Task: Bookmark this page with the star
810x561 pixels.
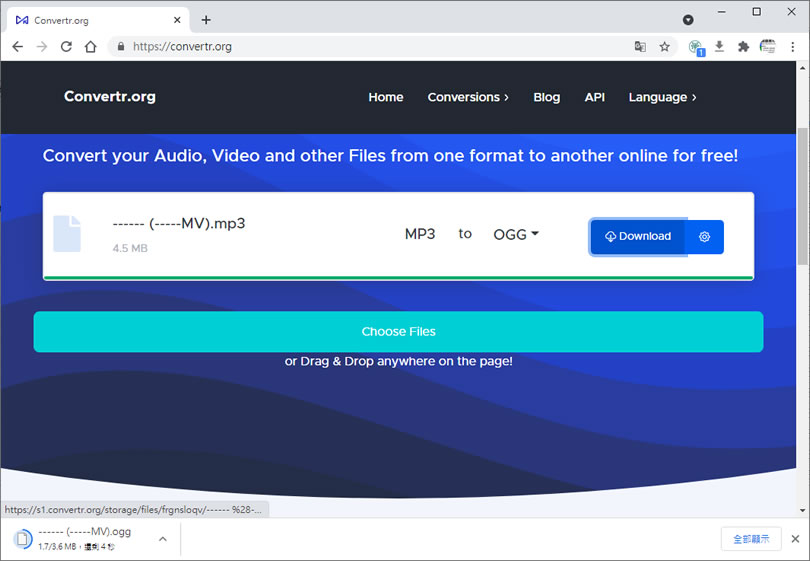Action: pos(664,47)
